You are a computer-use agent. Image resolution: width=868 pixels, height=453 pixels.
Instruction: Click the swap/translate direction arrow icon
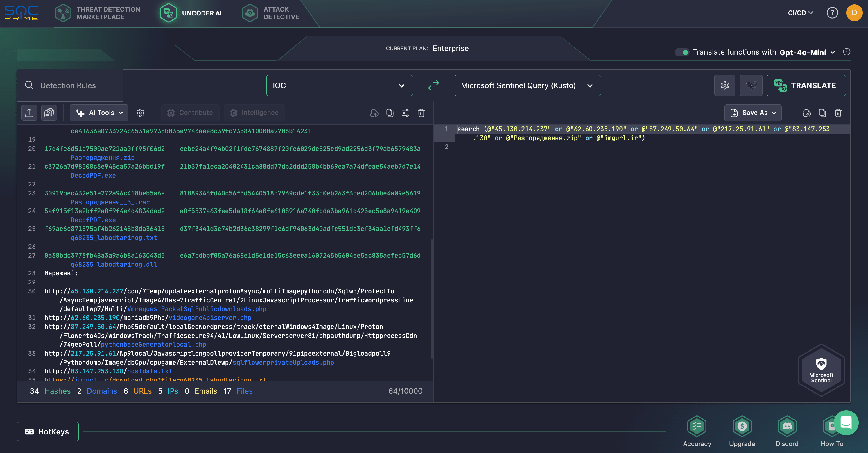pos(433,85)
